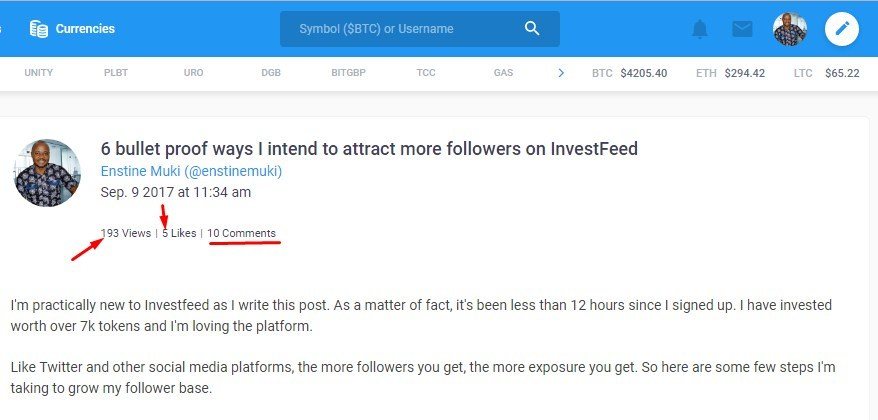Focus the Symbol or Username search field
878x420 pixels.
tap(419, 29)
